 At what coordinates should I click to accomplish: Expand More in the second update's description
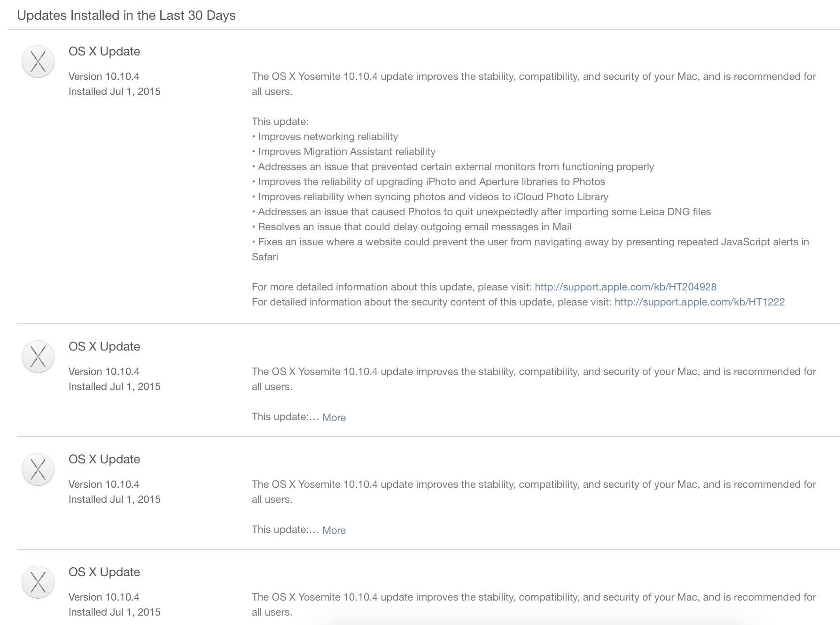[x=334, y=417]
